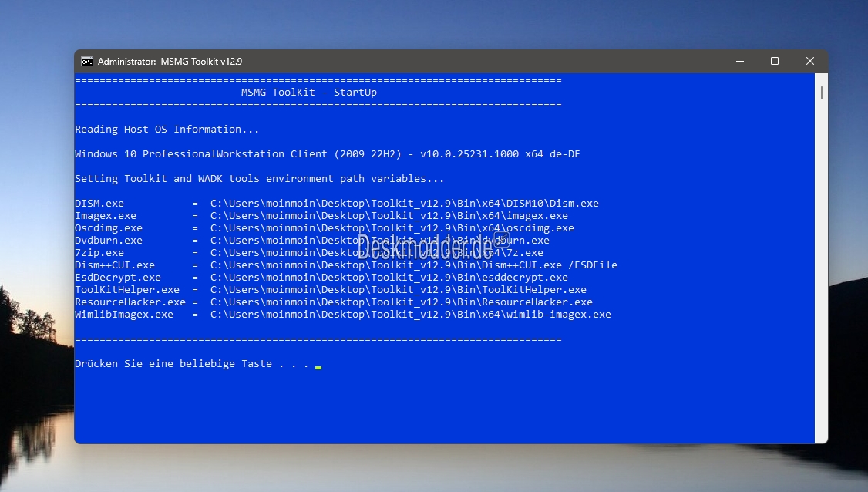Click the Bin\ResourceHacker.exe path

click(x=401, y=302)
